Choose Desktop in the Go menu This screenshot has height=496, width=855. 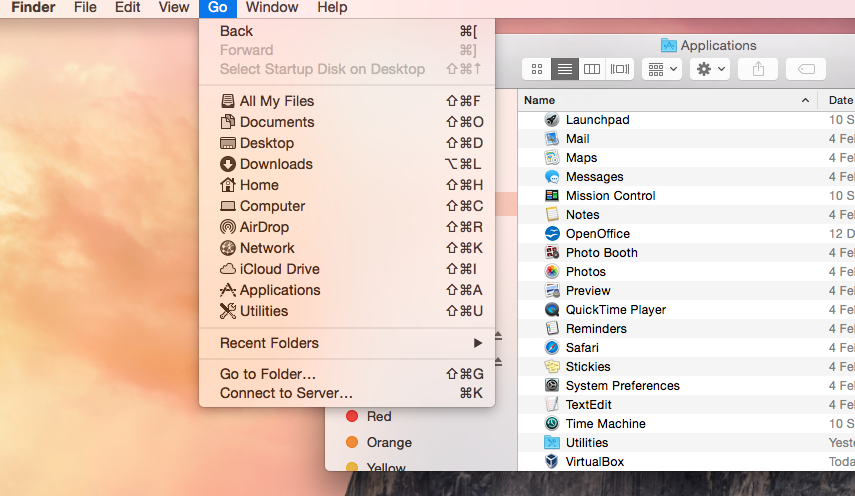[347, 143]
